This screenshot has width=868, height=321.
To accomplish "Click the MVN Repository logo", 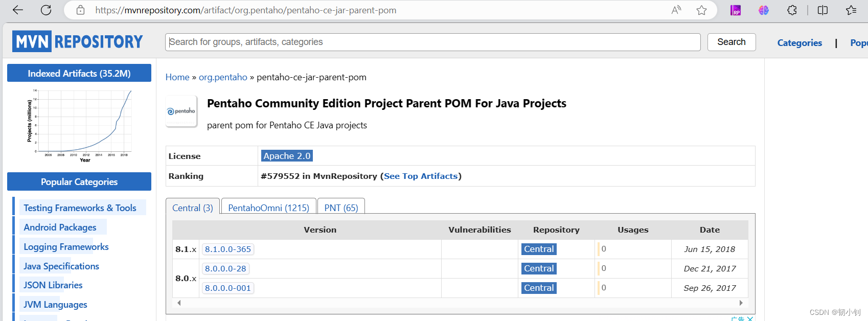I will pyautogui.click(x=78, y=41).
